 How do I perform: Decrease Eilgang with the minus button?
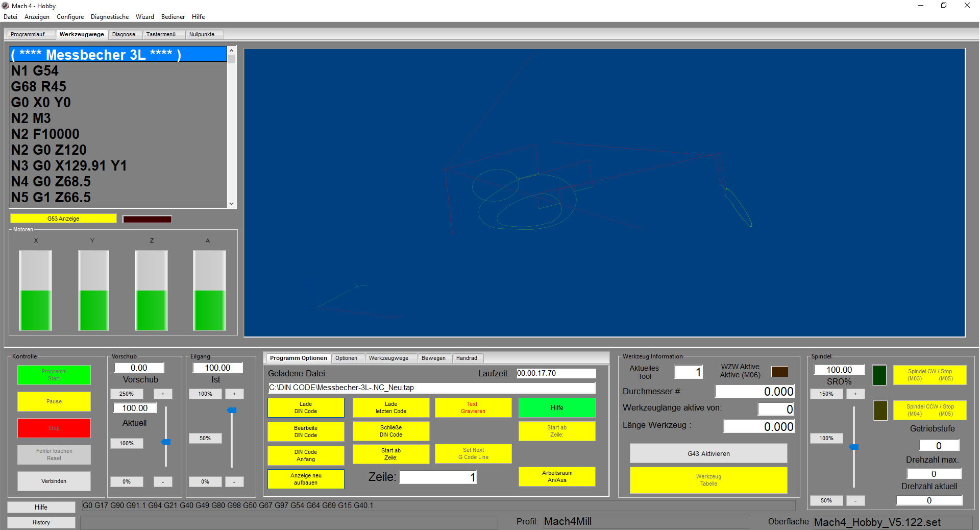click(x=234, y=481)
